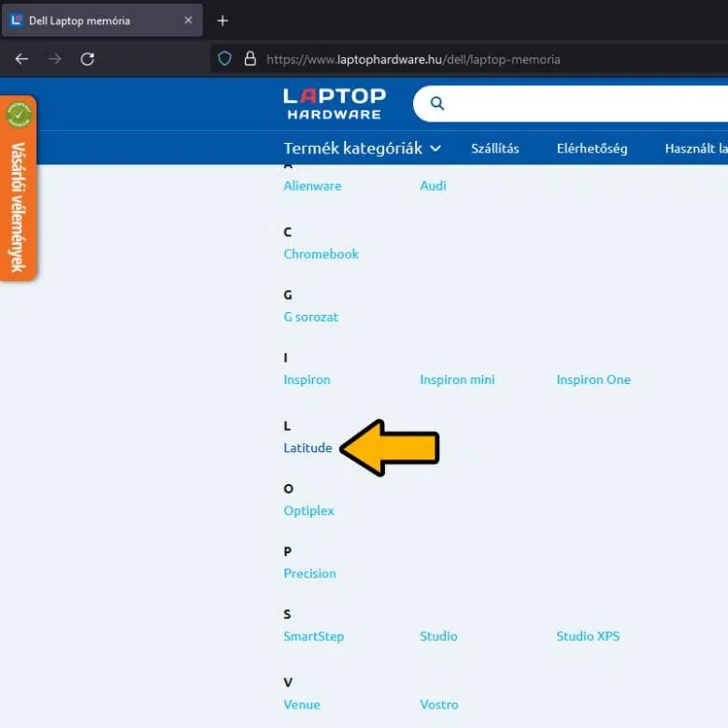This screenshot has height=728, width=728.
Task: Open the Latitude link
Action: click(x=307, y=448)
